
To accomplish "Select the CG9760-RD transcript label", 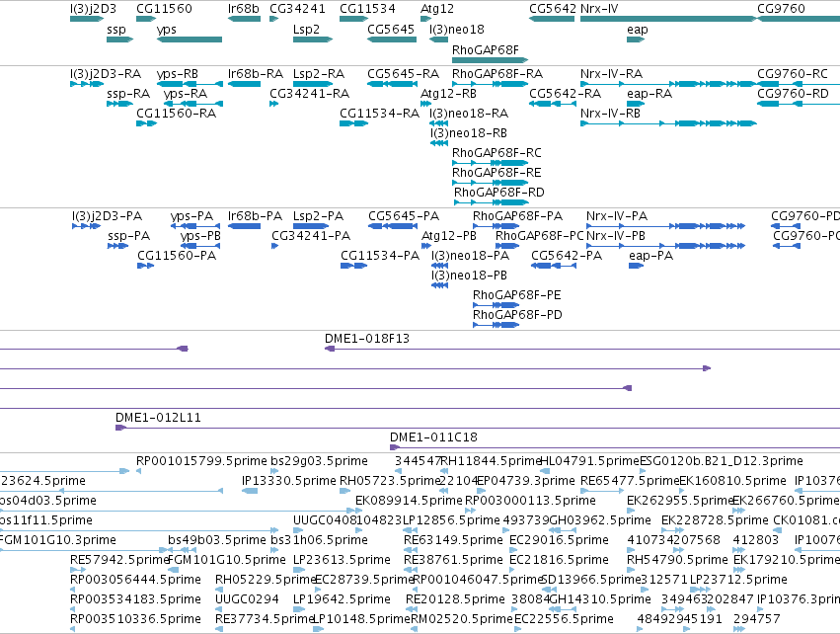I will coord(793,94).
